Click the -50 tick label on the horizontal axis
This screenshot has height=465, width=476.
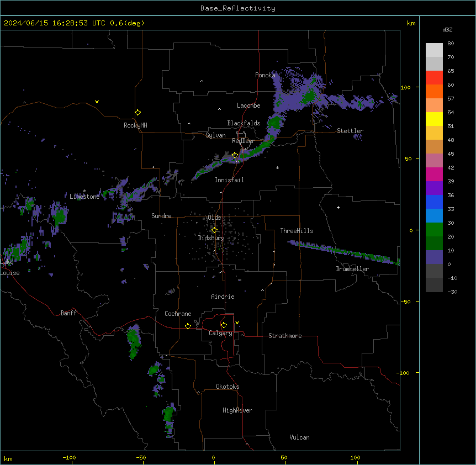141,457
